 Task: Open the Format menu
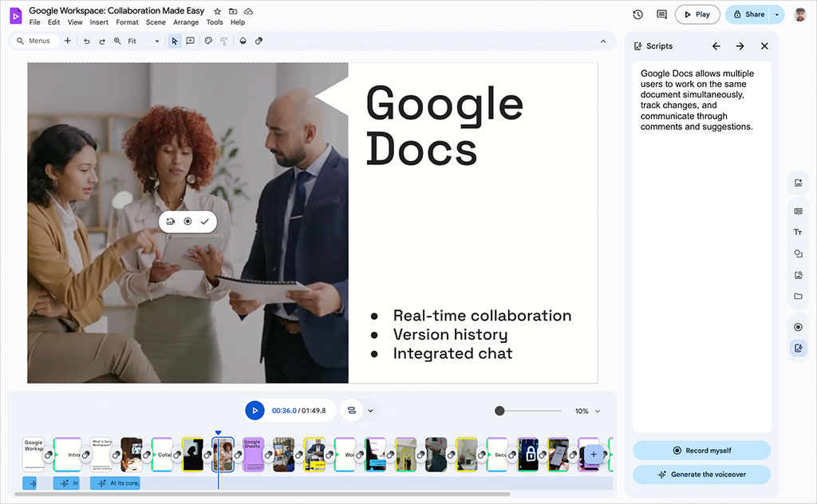click(x=127, y=22)
